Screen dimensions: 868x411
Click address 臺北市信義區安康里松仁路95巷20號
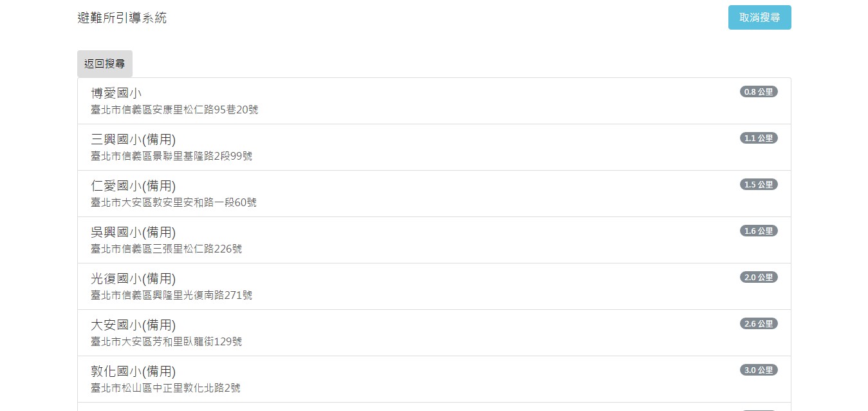(x=174, y=110)
